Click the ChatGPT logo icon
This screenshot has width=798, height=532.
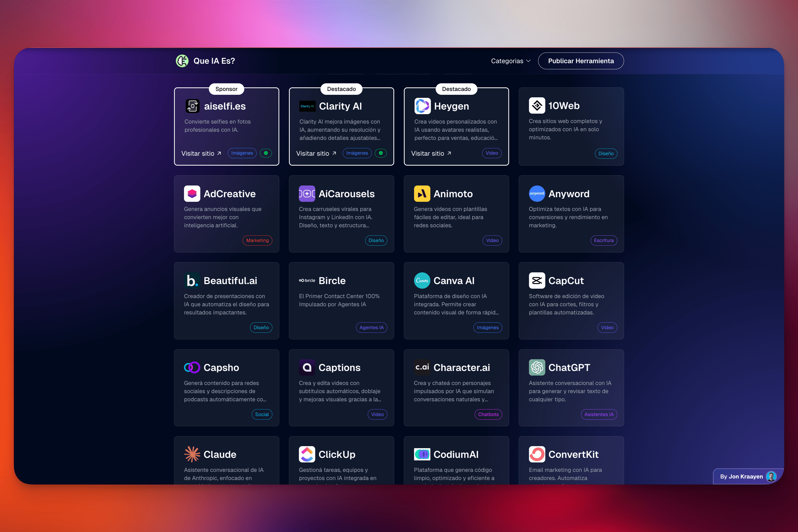click(537, 367)
